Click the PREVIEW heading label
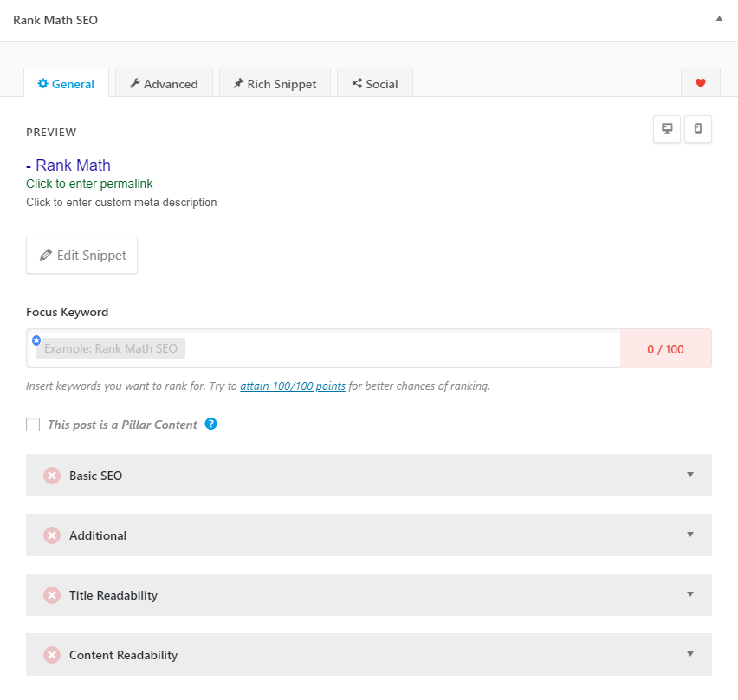 point(51,133)
